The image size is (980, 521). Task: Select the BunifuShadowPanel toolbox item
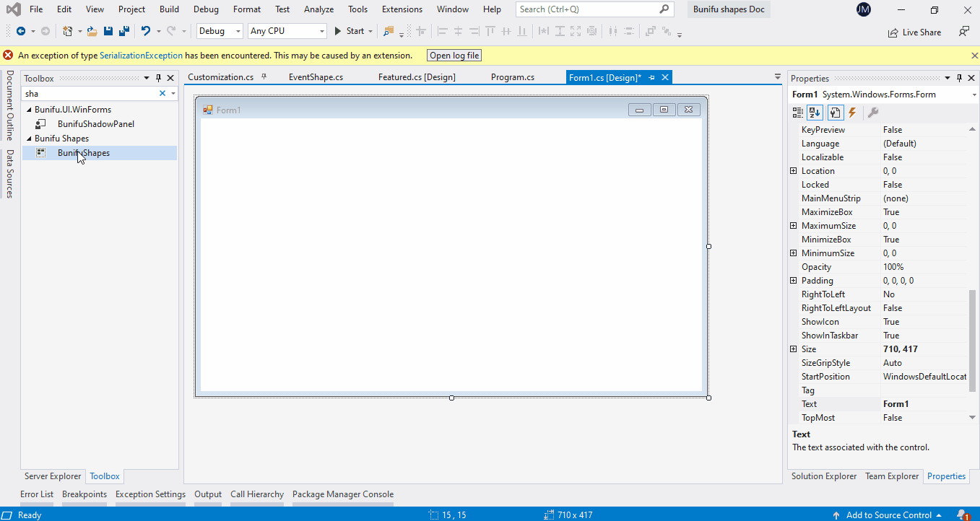96,124
